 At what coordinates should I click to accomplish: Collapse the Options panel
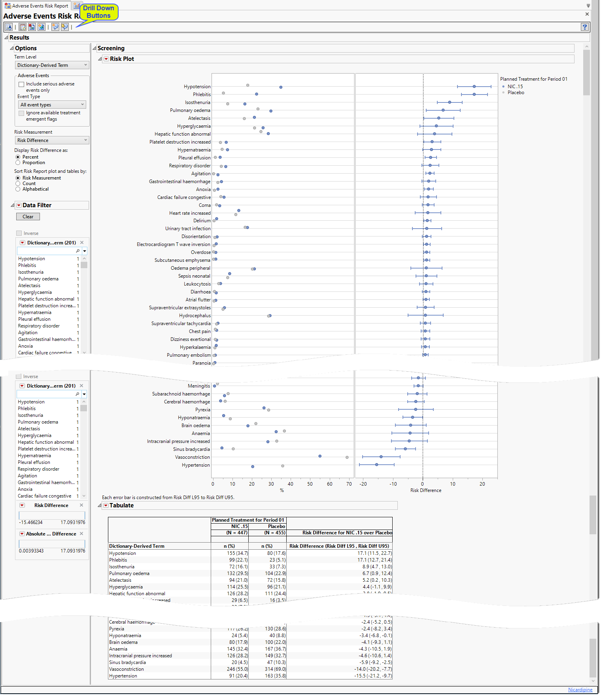point(12,48)
